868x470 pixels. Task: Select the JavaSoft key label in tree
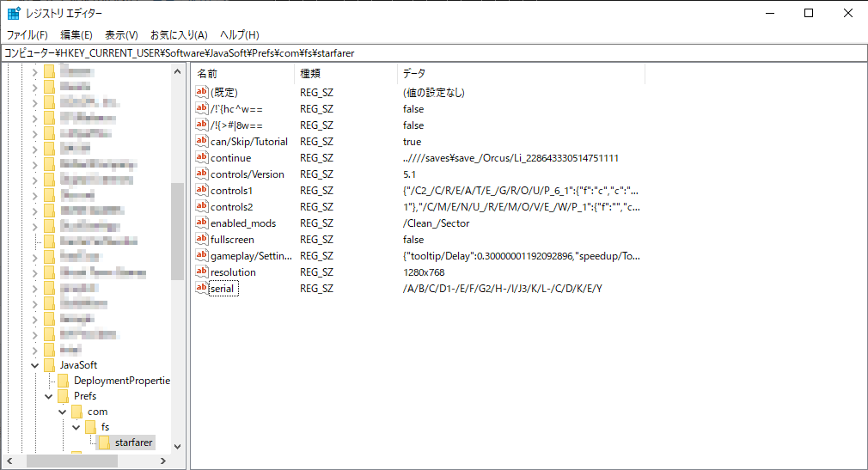point(78,365)
